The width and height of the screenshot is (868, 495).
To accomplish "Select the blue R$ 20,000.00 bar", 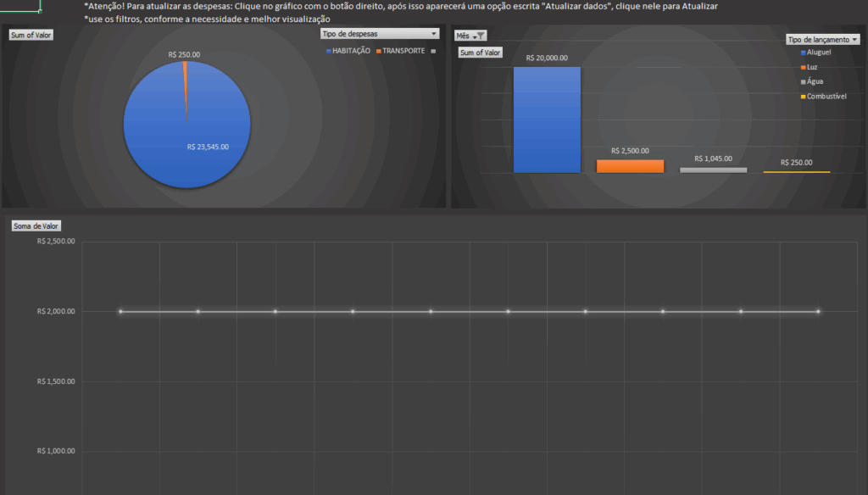I will click(x=547, y=120).
